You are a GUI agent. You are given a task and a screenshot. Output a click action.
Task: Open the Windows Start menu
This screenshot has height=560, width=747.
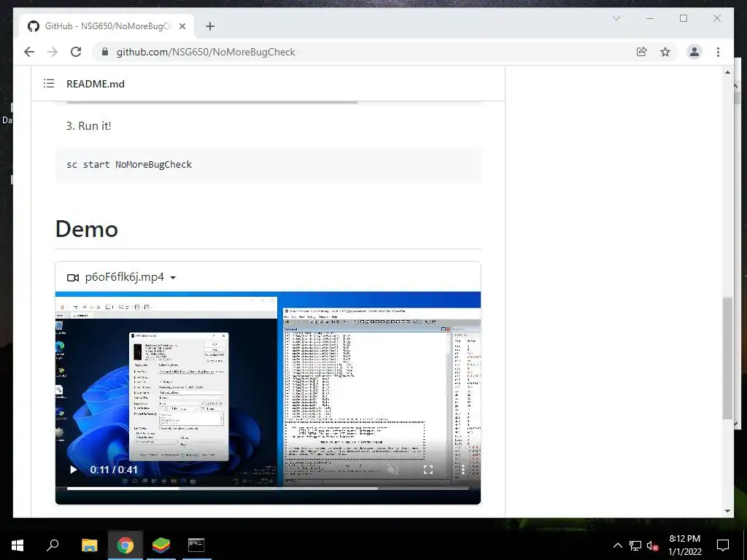(x=18, y=545)
